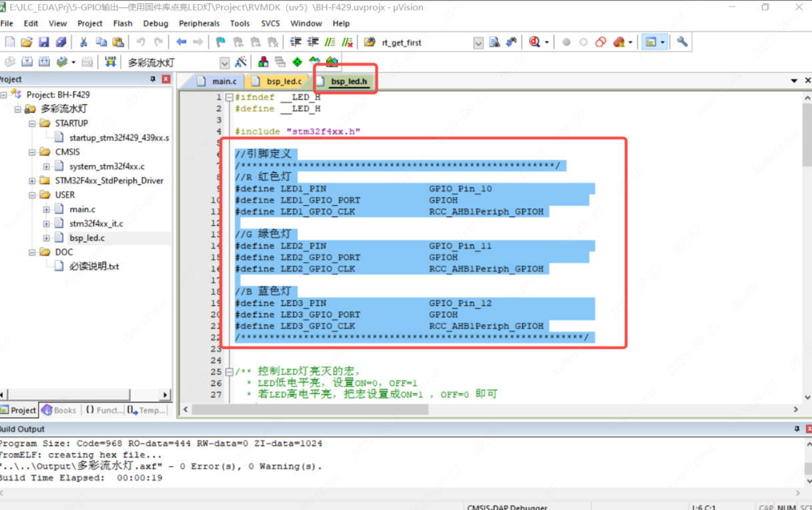The width and height of the screenshot is (812, 510).
Task: Click the Save All icon in toolbar
Action: (61, 42)
